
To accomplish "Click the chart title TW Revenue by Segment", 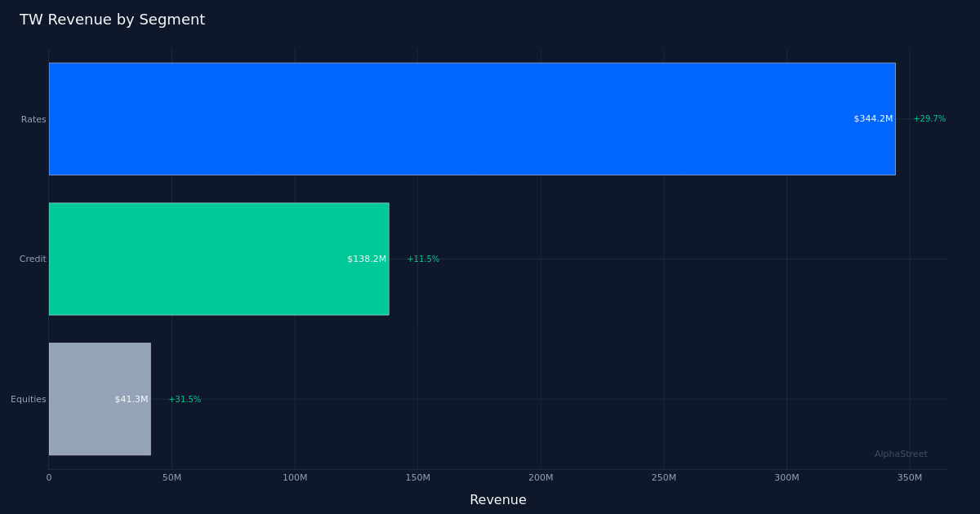I will click(112, 20).
